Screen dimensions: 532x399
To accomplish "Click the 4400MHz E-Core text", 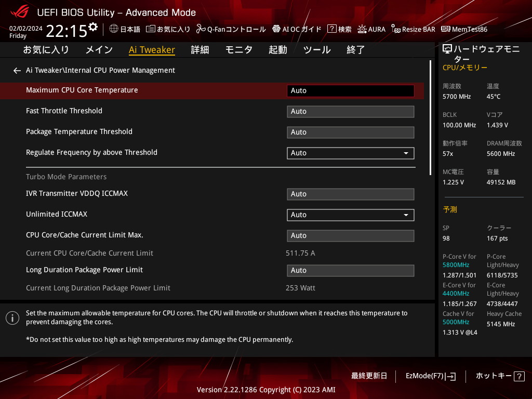I will coord(456,294).
